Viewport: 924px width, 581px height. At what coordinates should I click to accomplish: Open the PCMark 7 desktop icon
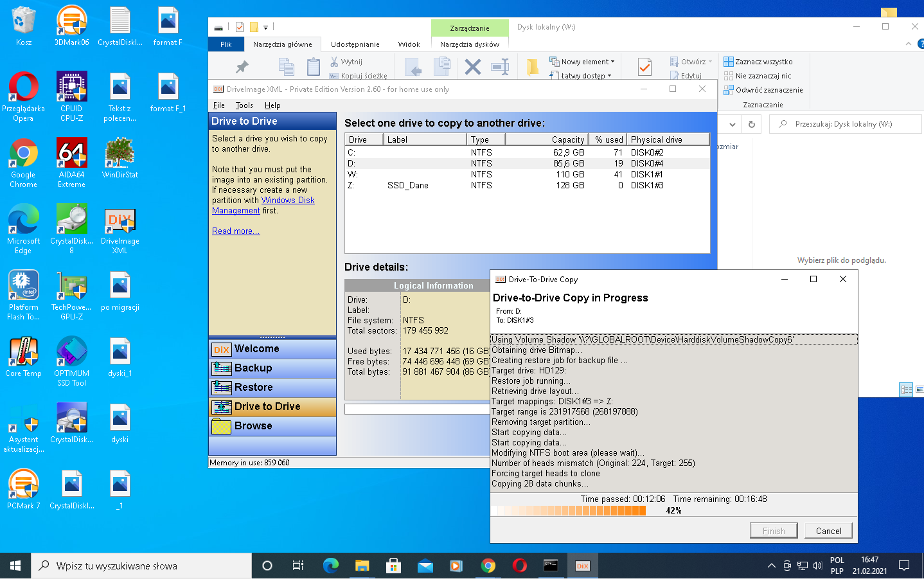(23, 489)
